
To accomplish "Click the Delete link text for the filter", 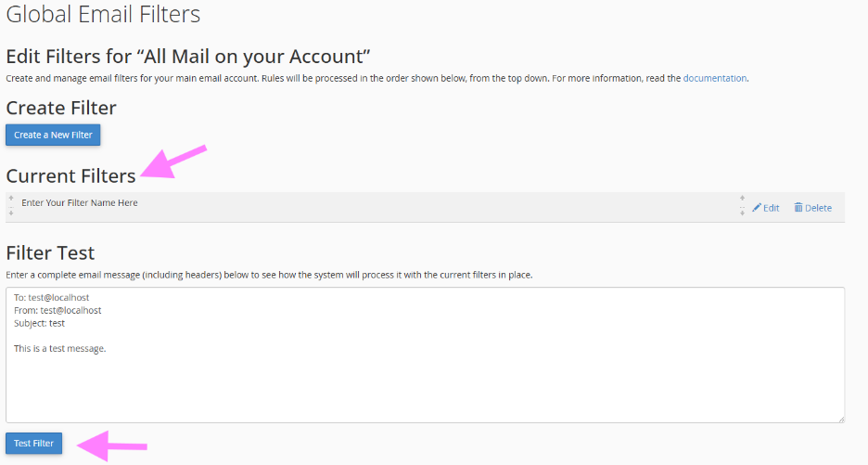I will (x=818, y=208).
